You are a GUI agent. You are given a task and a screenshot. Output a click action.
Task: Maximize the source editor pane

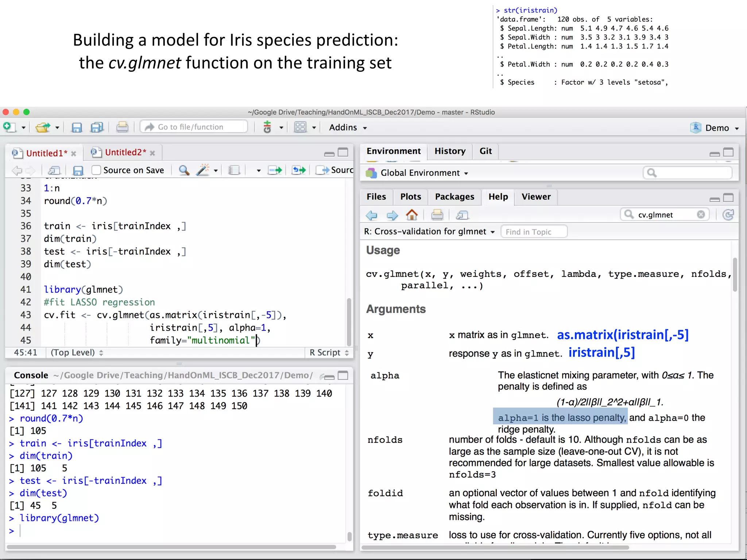pyautogui.click(x=343, y=152)
